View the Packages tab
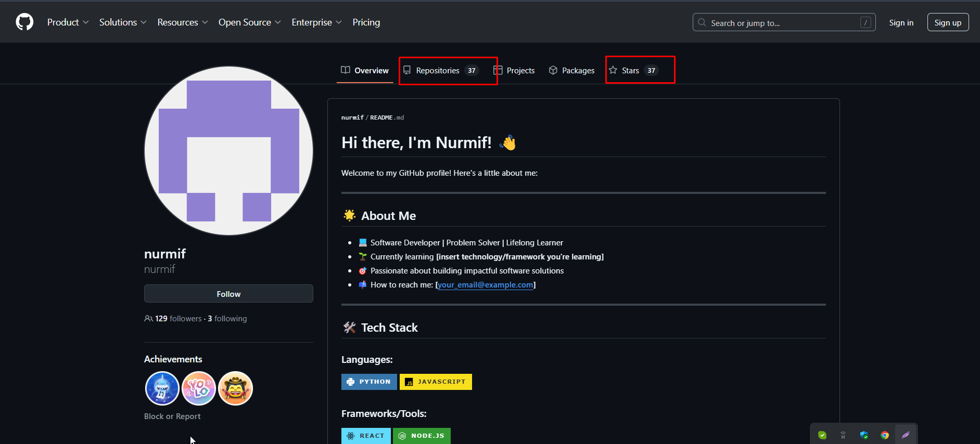Image resolution: width=980 pixels, height=444 pixels. [571, 70]
